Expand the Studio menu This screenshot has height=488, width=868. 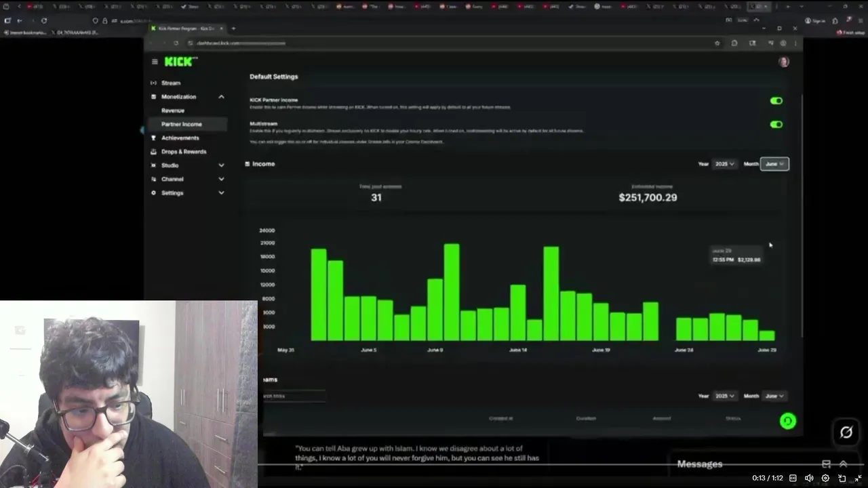tap(221, 165)
